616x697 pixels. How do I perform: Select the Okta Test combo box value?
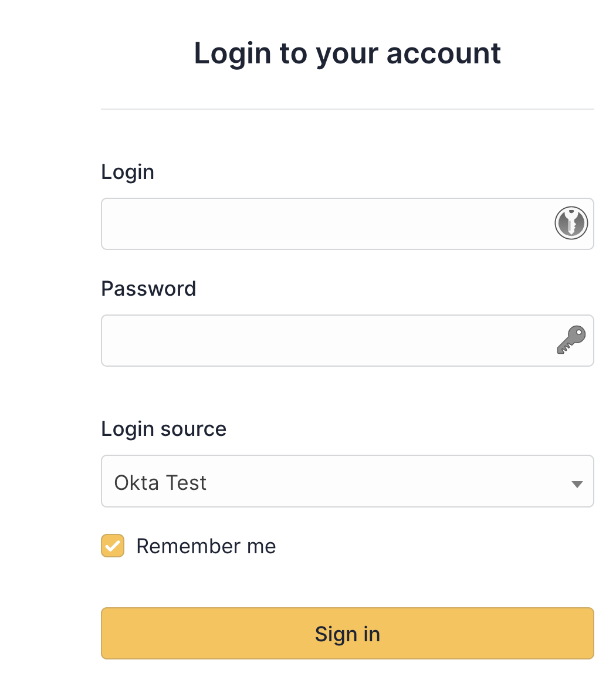coord(160,483)
